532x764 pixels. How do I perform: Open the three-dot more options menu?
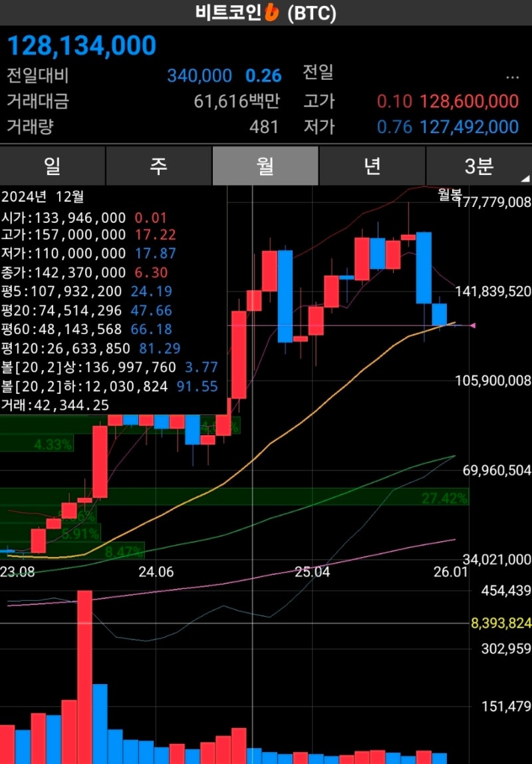(512, 77)
